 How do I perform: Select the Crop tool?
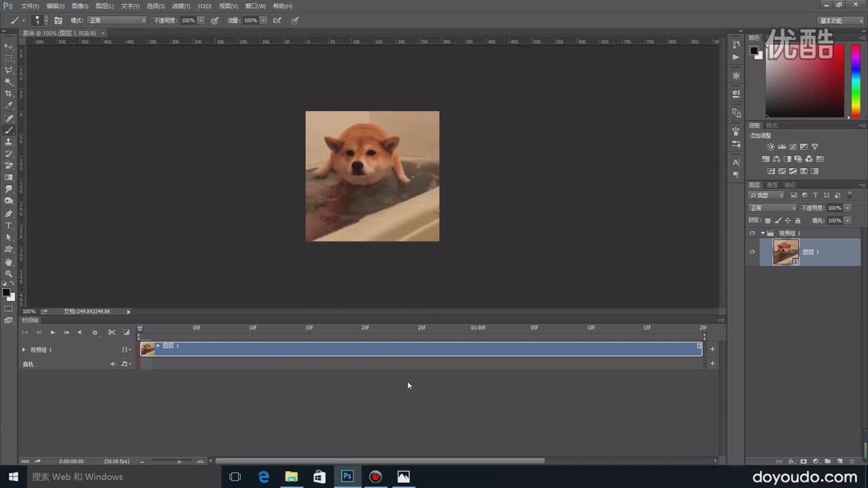[9, 94]
